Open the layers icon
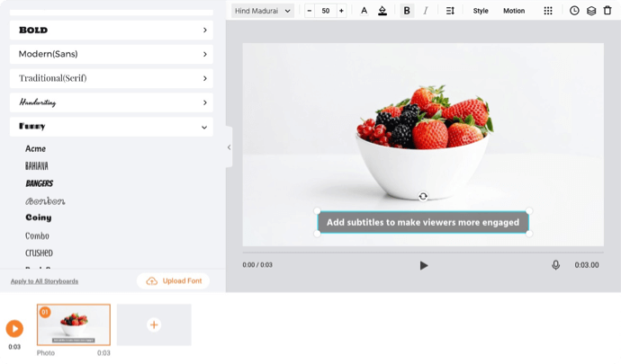 pyautogui.click(x=591, y=11)
